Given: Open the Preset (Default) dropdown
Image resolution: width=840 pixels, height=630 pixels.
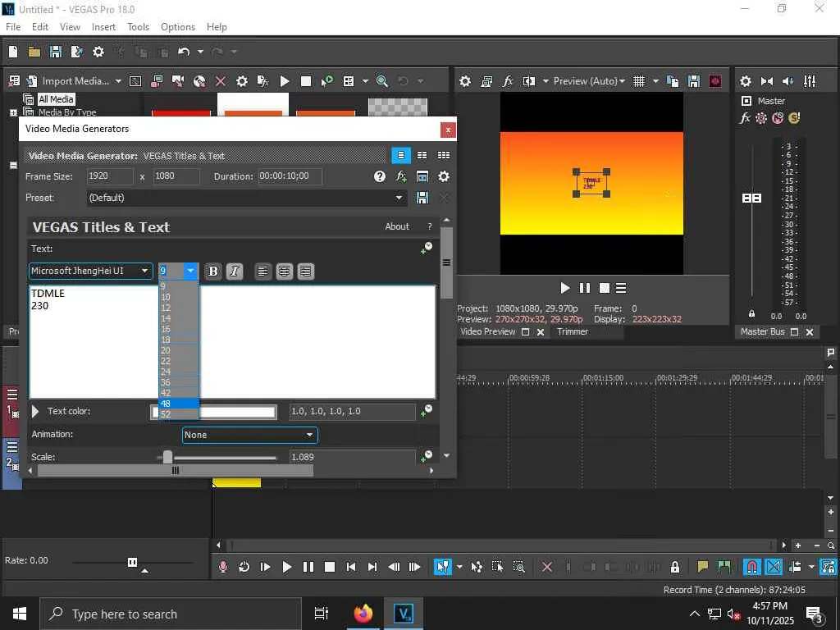Looking at the screenshot, I should [246, 198].
